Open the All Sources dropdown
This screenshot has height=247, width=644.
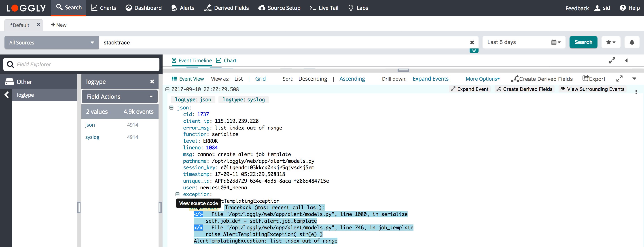click(x=51, y=42)
